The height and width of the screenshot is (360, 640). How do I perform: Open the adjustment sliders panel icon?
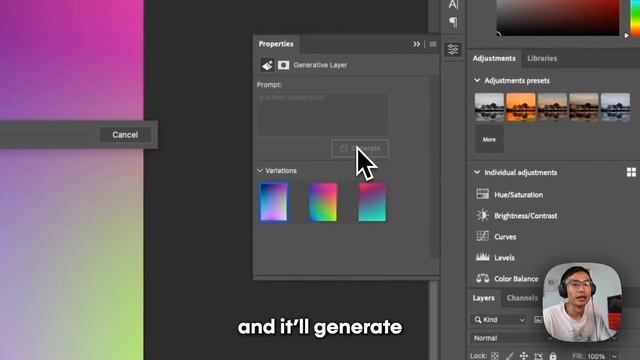click(453, 49)
